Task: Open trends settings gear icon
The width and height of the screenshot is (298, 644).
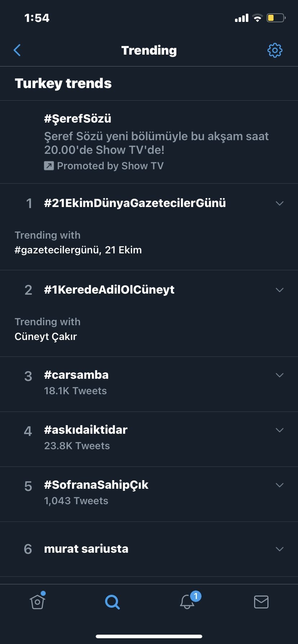Action: [x=275, y=50]
